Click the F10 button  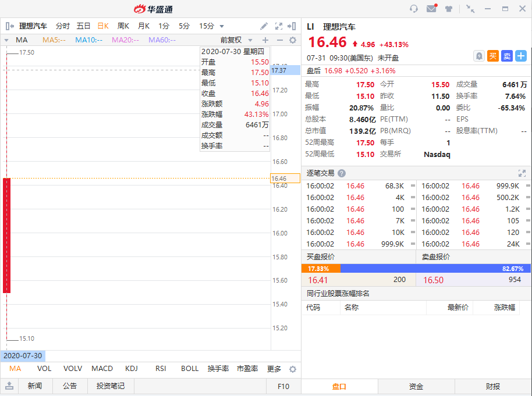(x=283, y=386)
